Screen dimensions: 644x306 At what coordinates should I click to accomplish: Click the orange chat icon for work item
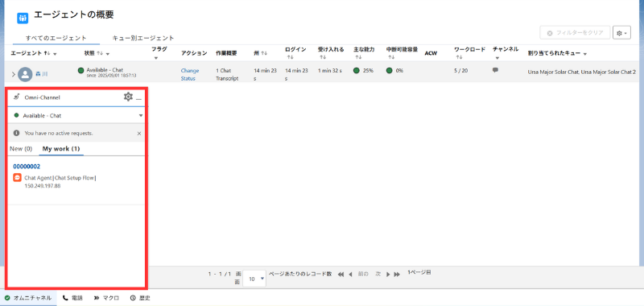point(17,177)
